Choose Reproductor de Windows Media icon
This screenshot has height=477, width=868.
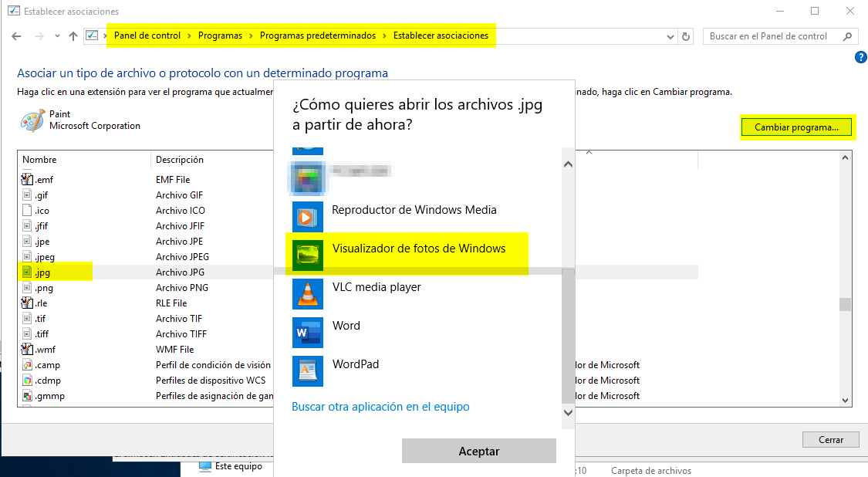click(x=307, y=217)
